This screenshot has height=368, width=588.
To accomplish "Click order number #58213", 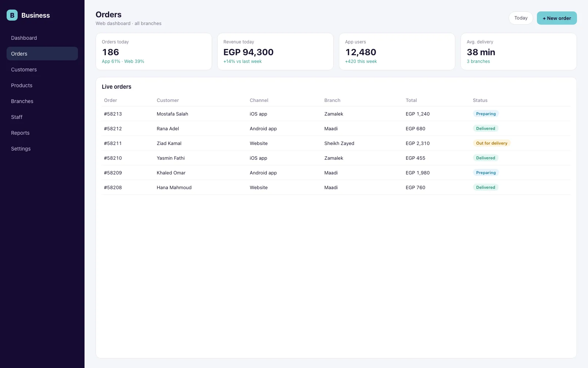I will pyautogui.click(x=113, y=114).
